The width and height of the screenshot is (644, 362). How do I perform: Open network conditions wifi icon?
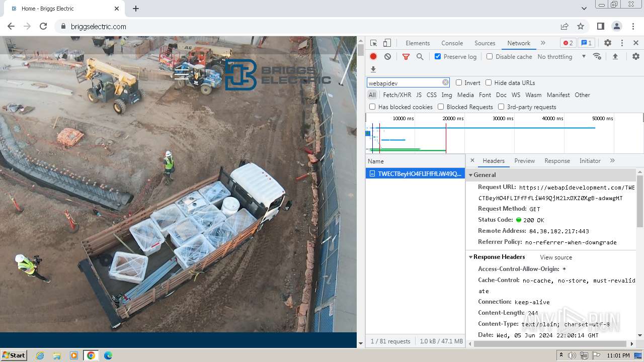(x=597, y=56)
